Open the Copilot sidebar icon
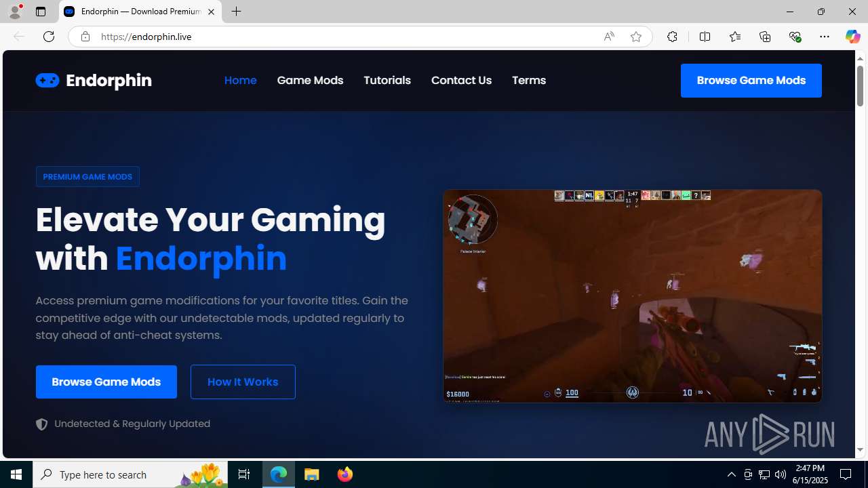Viewport: 868px width, 488px height. (x=852, y=37)
